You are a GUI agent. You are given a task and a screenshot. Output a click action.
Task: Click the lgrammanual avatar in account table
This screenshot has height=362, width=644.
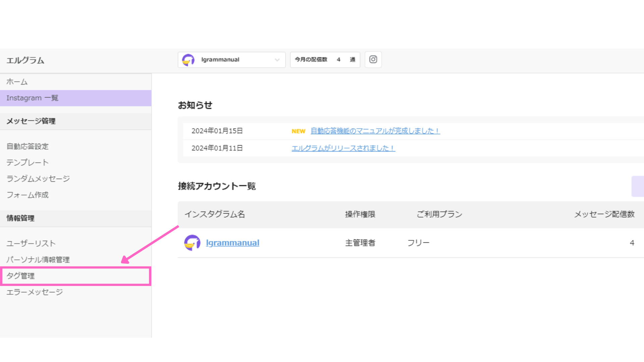192,243
